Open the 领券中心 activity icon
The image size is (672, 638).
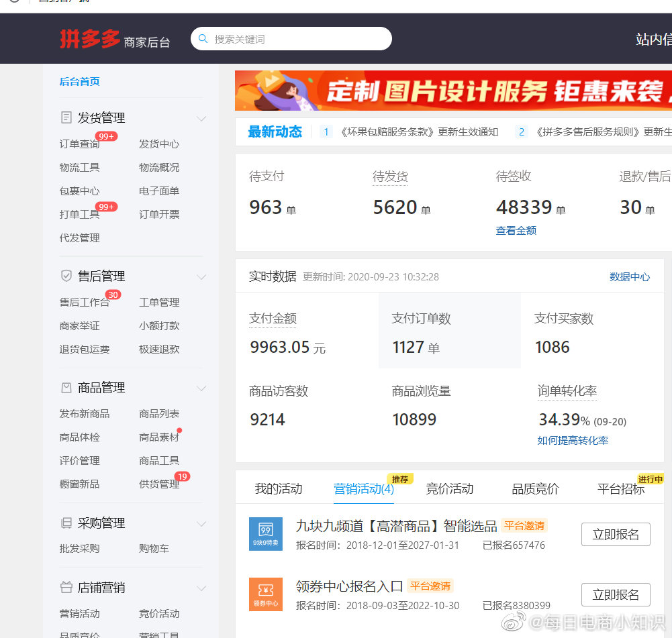click(x=266, y=594)
